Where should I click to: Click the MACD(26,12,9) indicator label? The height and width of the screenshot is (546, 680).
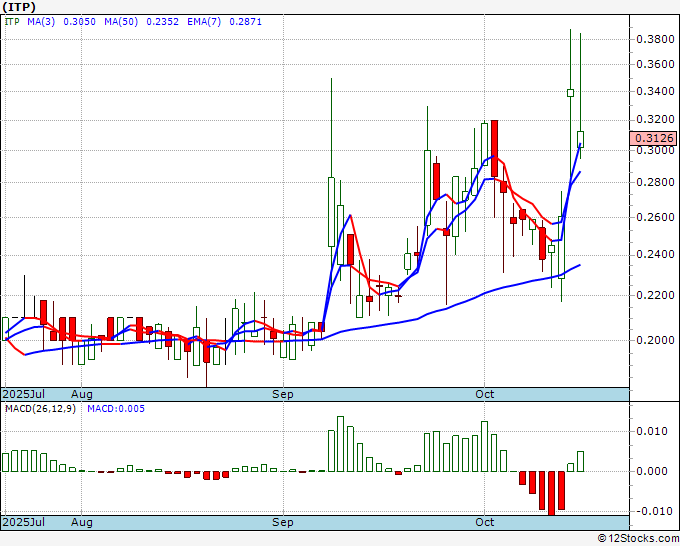pyautogui.click(x=40, y=409)
